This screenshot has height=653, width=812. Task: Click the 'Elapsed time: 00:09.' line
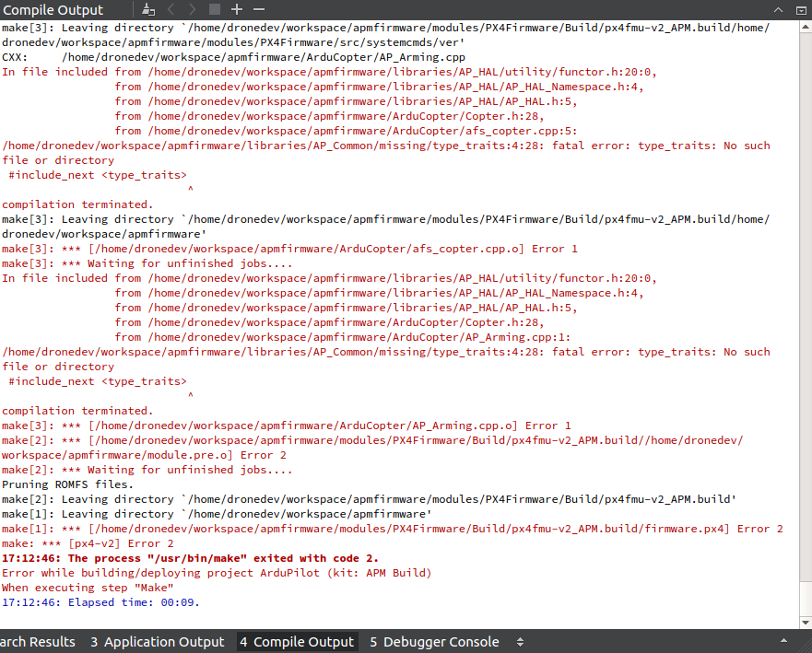tap(101, 603)
